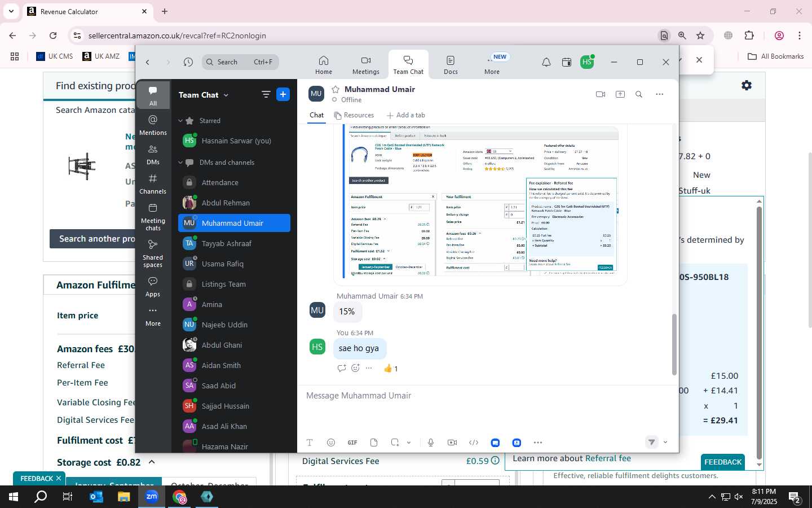Screen dimensions: 812x508
Task: Toggle the thumbs up reaction
Action: coord(391,369)
